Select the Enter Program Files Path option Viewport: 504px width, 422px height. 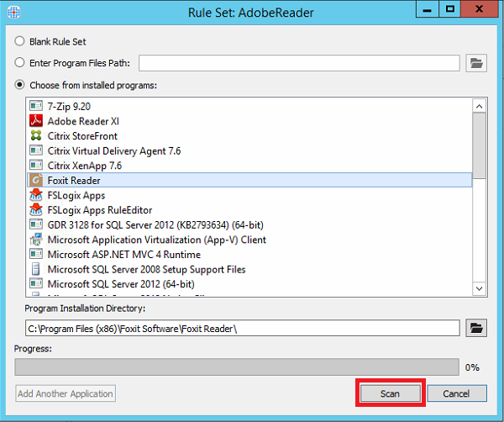coord(19,62)
